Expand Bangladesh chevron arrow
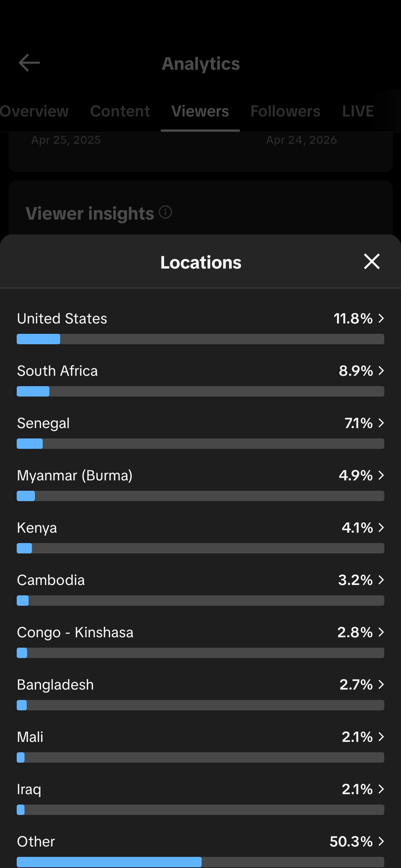 (381, 684)
